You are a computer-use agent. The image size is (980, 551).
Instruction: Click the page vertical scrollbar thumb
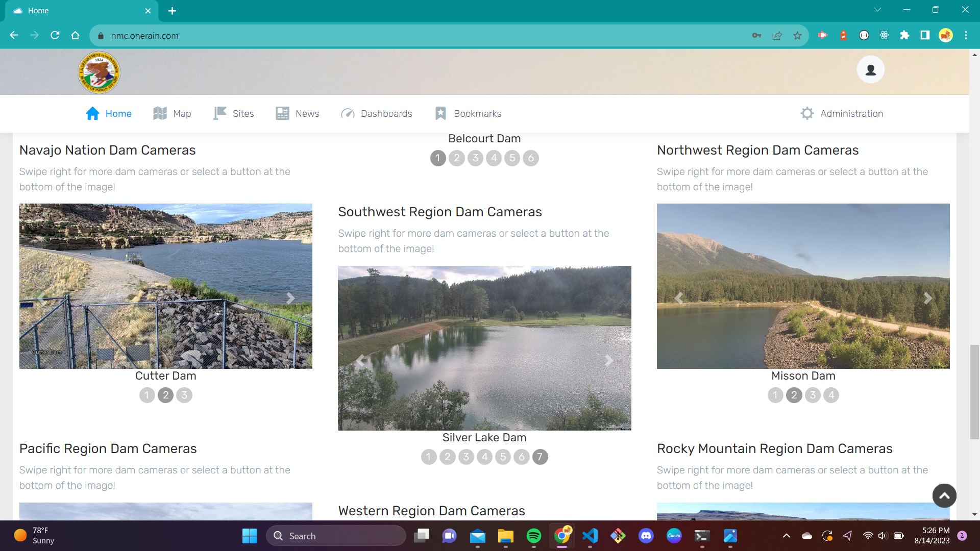tap(974, 391)
